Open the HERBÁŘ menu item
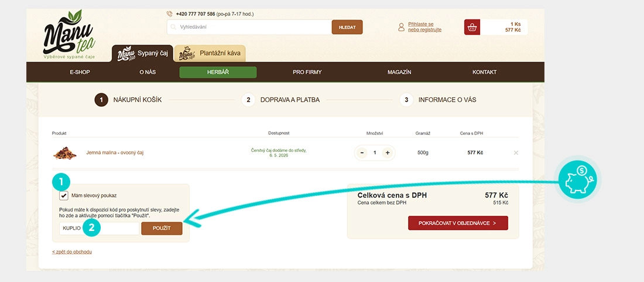This screenshot has width=644, height=282. pyautogui.click(x=218, y=72)
